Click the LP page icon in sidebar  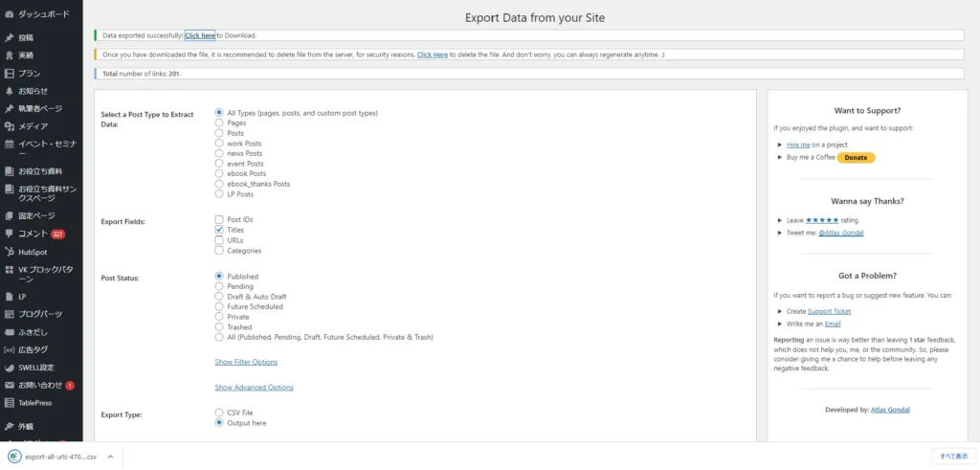click(x=9, y=296)
